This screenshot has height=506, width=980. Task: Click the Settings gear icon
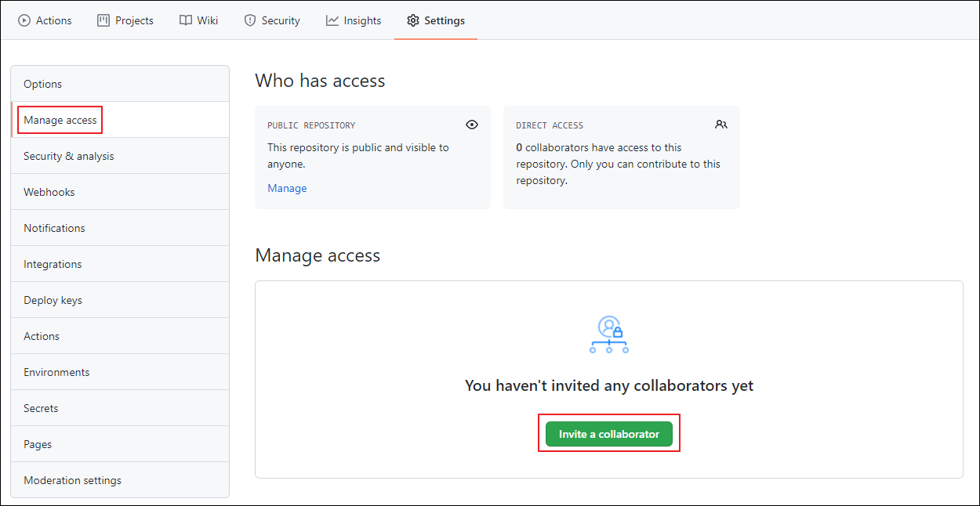[x=413, y=20]
